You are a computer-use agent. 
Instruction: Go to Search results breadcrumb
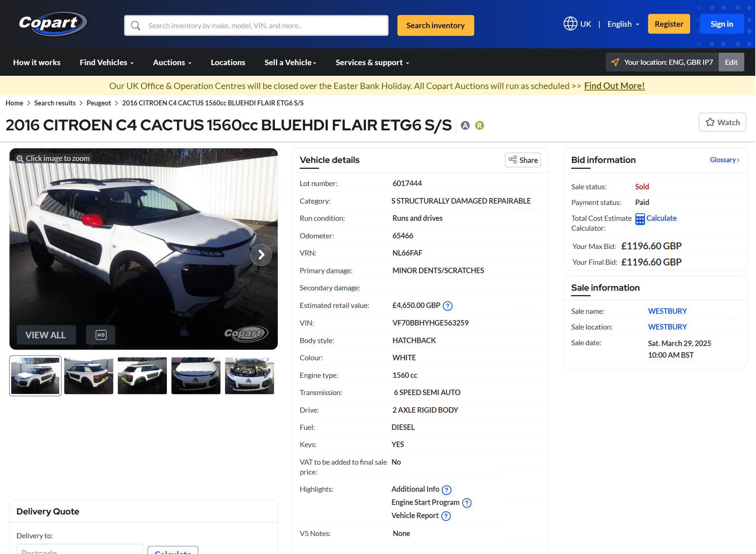[x=55, y=103]
